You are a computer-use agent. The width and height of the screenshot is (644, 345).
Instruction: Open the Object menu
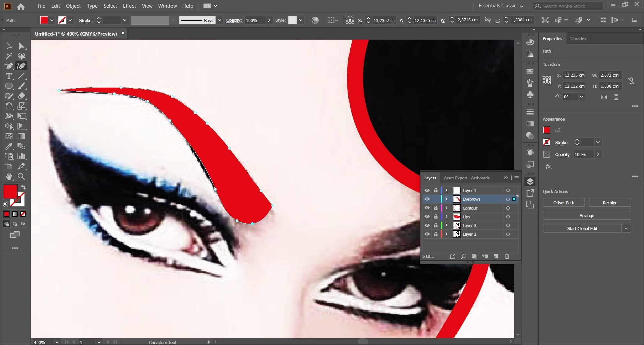(73, 6)
